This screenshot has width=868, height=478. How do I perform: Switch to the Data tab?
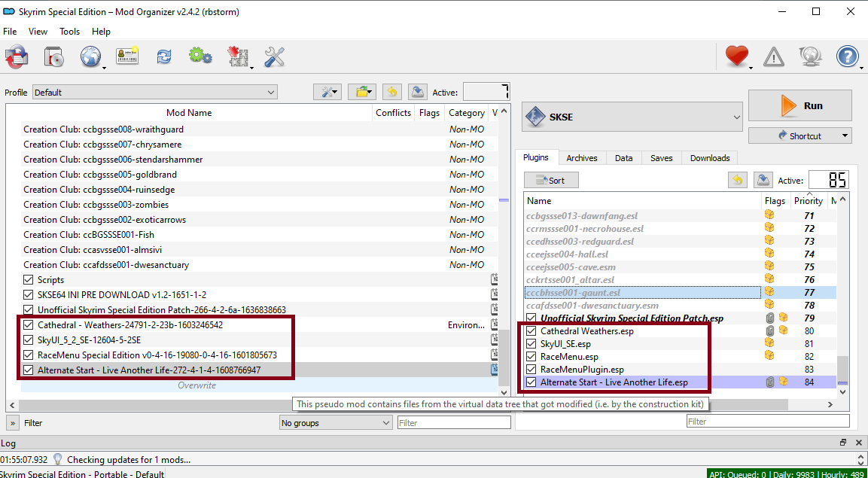pyautogui.click(x=624, y=158)
